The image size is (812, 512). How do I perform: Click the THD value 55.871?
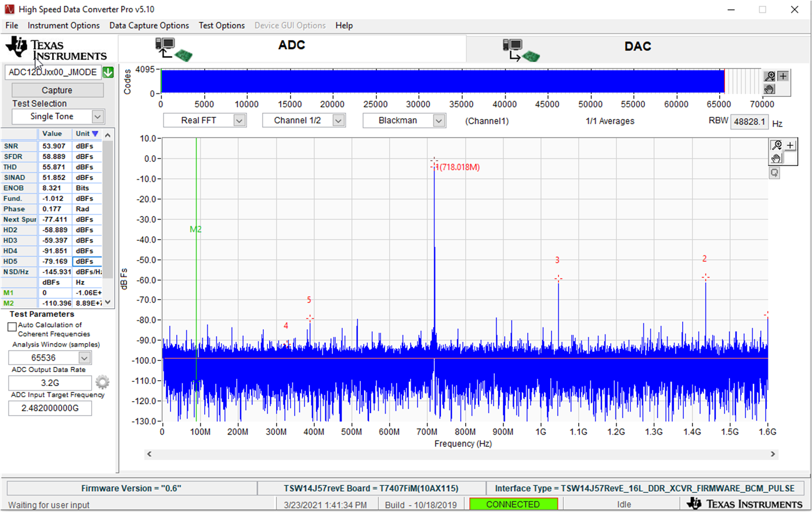(x=55, y=167)
